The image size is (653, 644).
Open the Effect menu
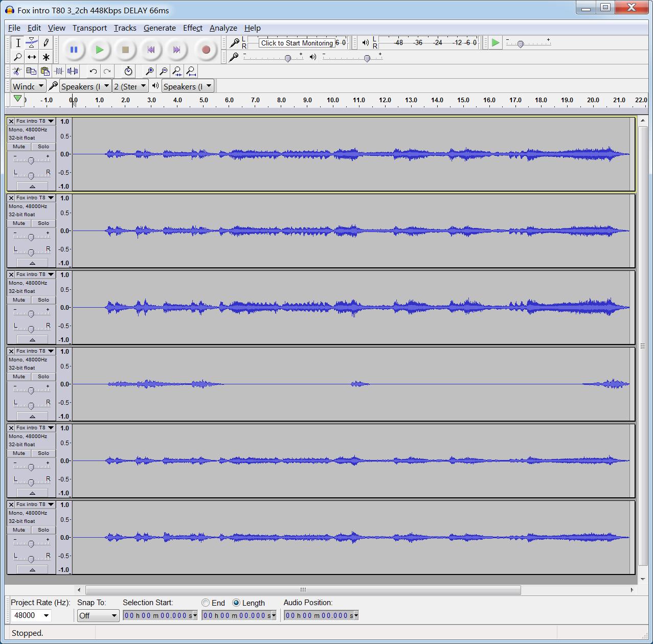coord(192,28)
